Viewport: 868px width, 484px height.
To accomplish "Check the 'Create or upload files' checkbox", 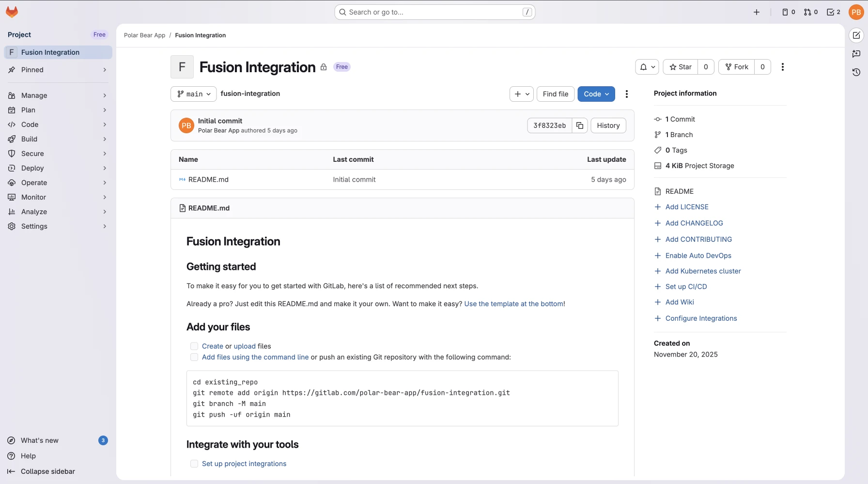I will point(194,346).
